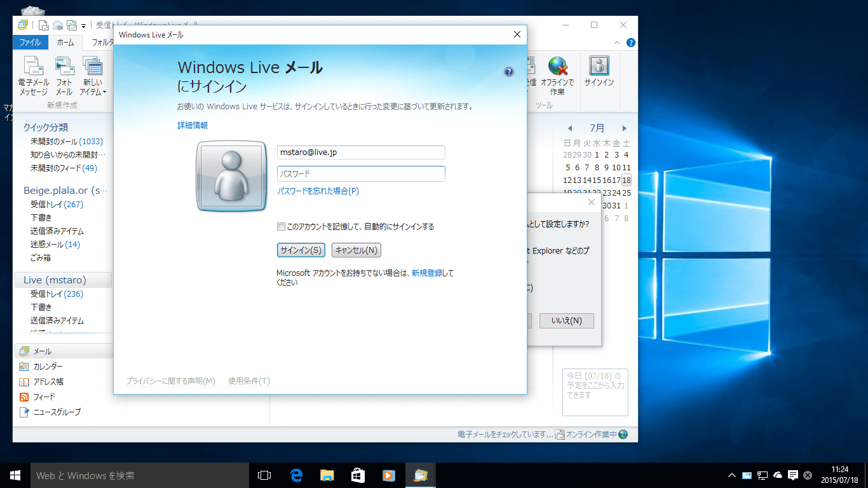Check このアカウントを記憶して自動的にサインインする

(281, 227)
